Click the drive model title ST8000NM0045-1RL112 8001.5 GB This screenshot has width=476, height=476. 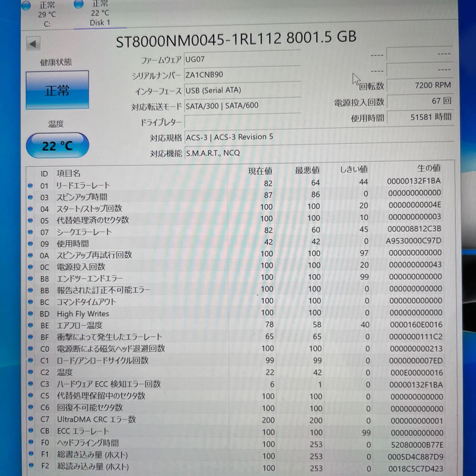236,39
